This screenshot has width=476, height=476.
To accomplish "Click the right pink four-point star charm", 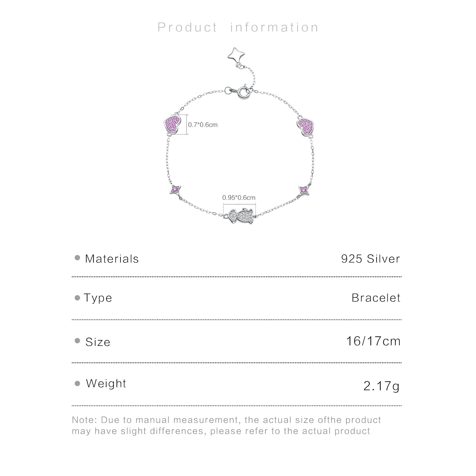I will (304, 190).
